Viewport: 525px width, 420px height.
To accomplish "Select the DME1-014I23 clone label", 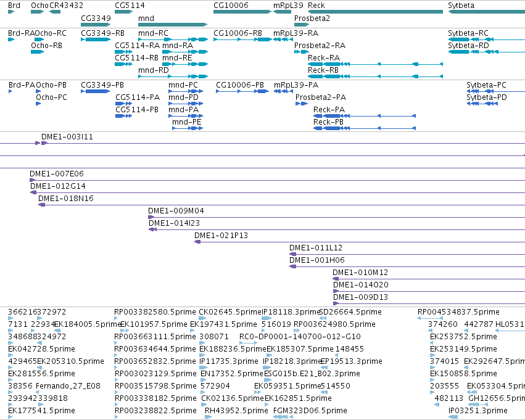I will (x=174, y=223).
